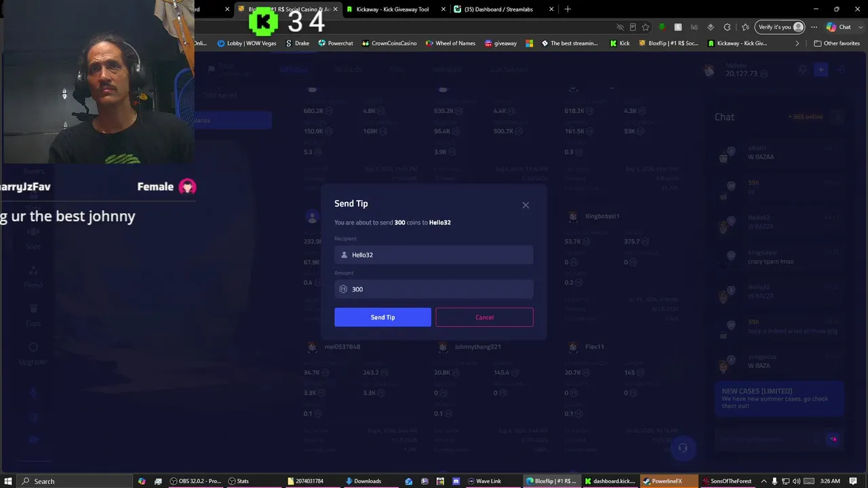
Task: Open the Kick bookmark
Action: (620, 43)
